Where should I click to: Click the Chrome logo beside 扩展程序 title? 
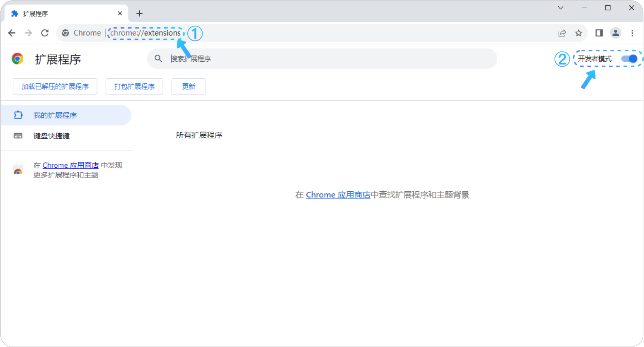(17, 59)
